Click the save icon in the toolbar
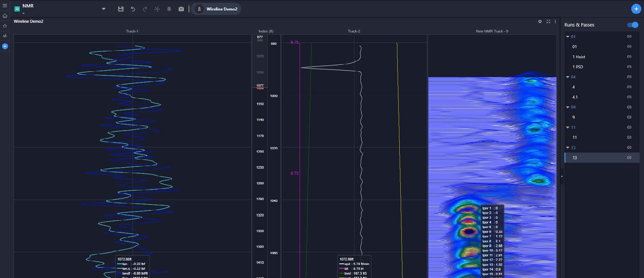 click(x=120, y=9)
